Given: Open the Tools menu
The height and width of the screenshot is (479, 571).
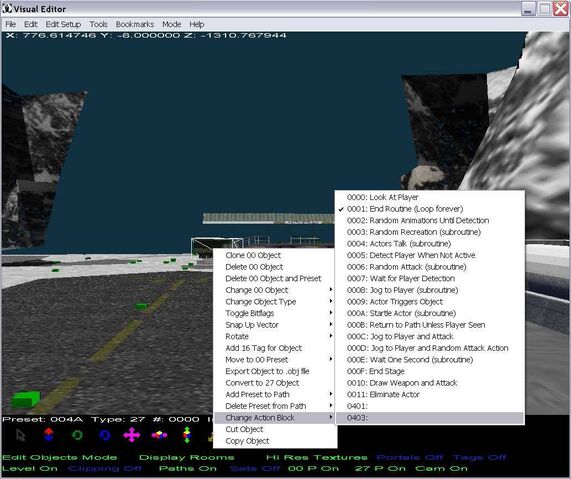Looking at the screenshot, I should tap(98, 24).
